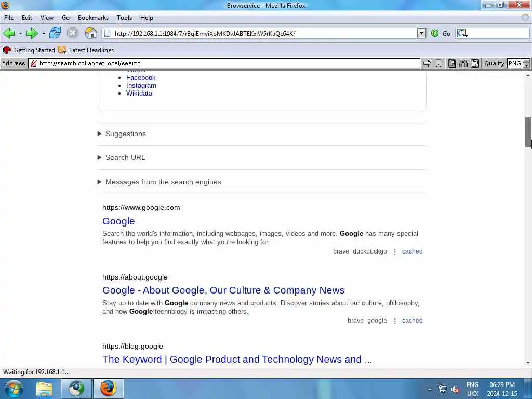Open the View menu

pos(47,18)
